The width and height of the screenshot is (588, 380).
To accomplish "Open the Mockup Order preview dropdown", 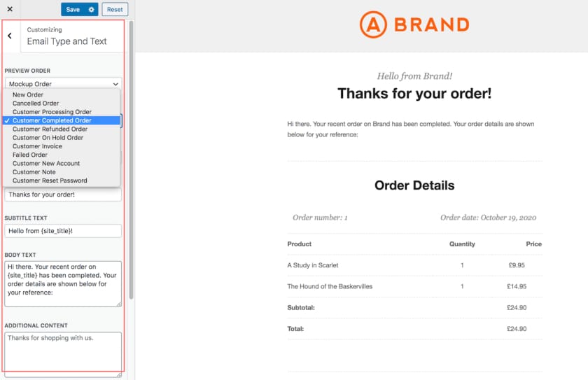I will coord(64,83).
